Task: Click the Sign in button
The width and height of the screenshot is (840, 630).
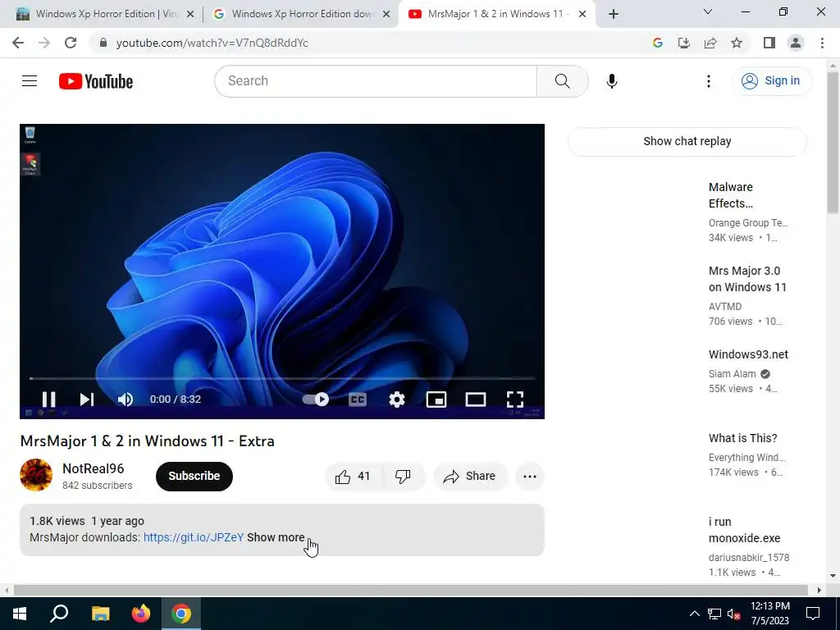Action: (771, 81)
